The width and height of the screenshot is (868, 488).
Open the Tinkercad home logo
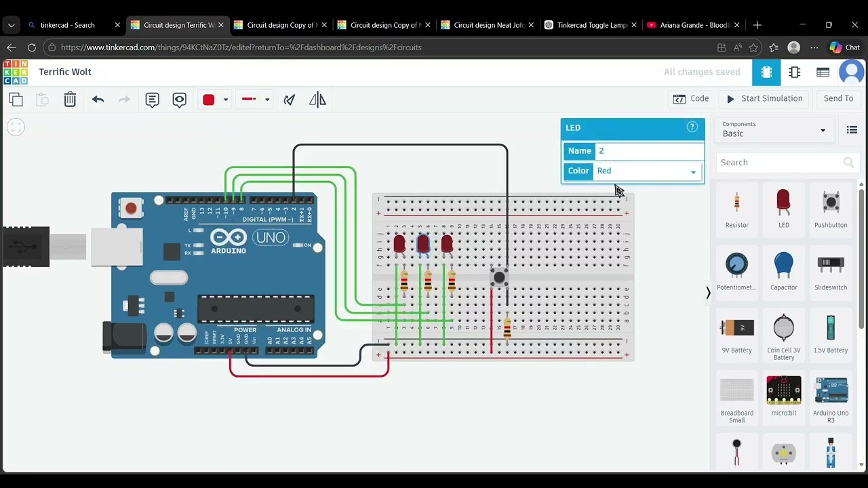point(16,73)
